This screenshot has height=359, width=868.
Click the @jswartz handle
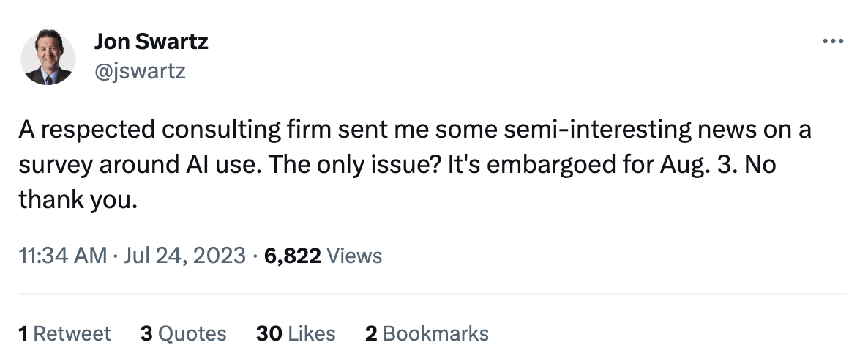pyautogui.click(x=139, y=71)
